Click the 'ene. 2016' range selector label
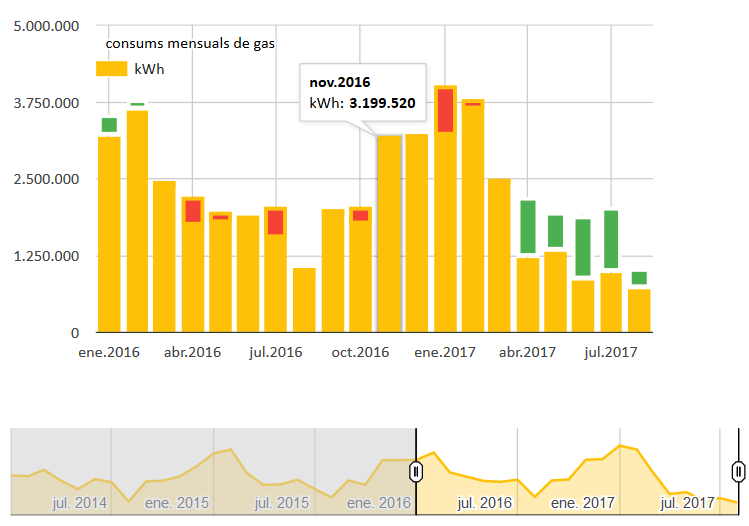The width and height of the screenshot is (749, 526). [x=379, y=503]
